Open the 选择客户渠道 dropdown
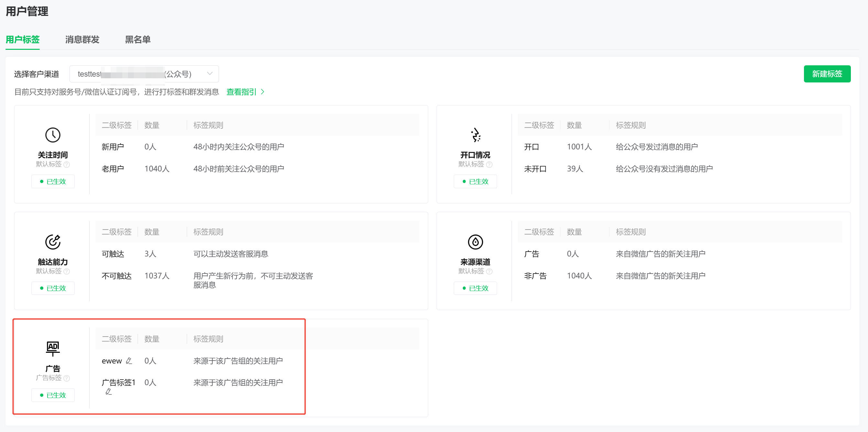This screenshot has width=868, height=432. (x=144, y=74)
